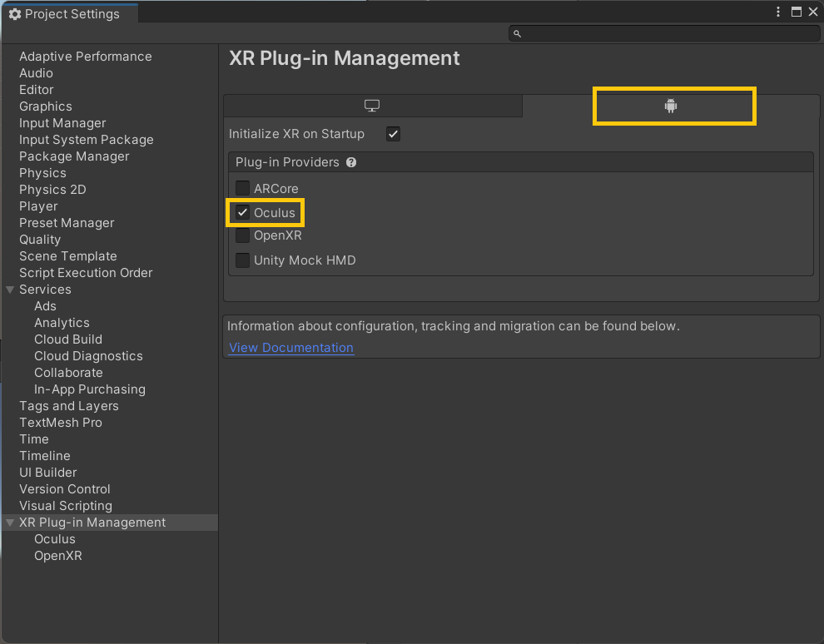Open Cloud Build under Services
The height and width of the screenshot is (644, 824).
(x=68, y=339)
